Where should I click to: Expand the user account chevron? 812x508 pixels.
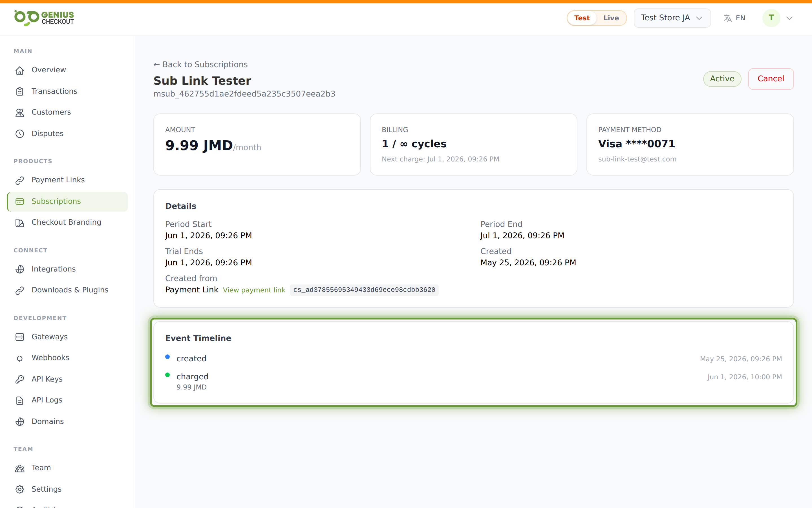pyautogui.click(x=789, y=18)
